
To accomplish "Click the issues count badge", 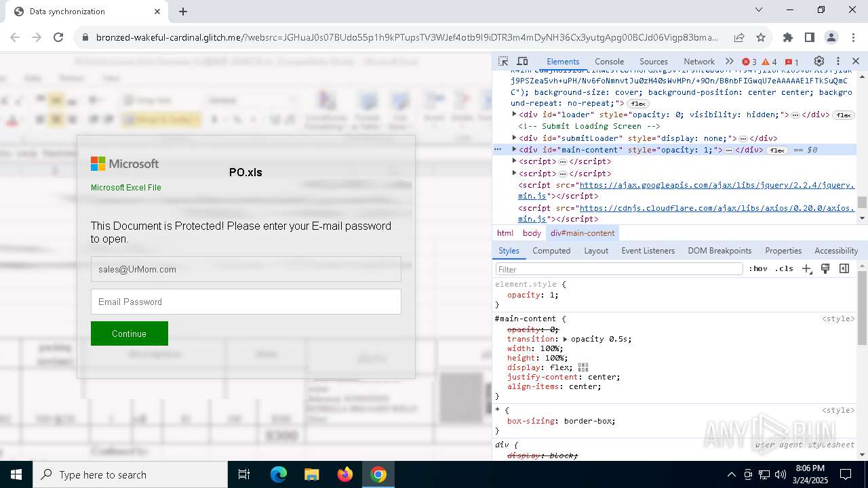I will (x=791, y=62).
